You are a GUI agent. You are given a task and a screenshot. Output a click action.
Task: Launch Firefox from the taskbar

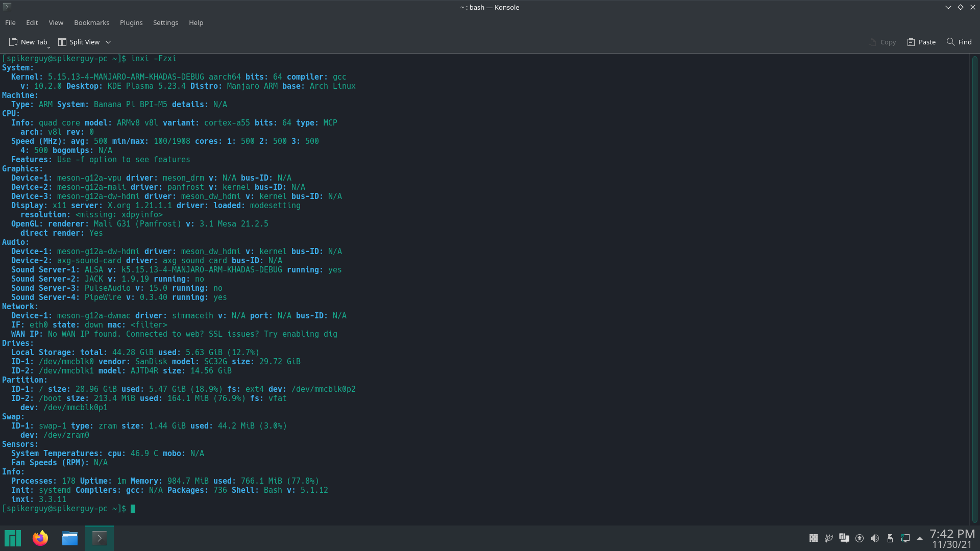pos(40,538)
